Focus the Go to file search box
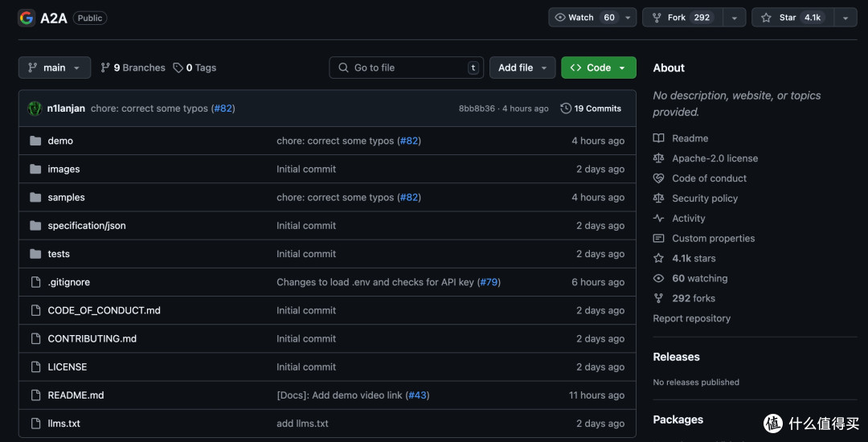The image size is (868, 442). (407, 68)
